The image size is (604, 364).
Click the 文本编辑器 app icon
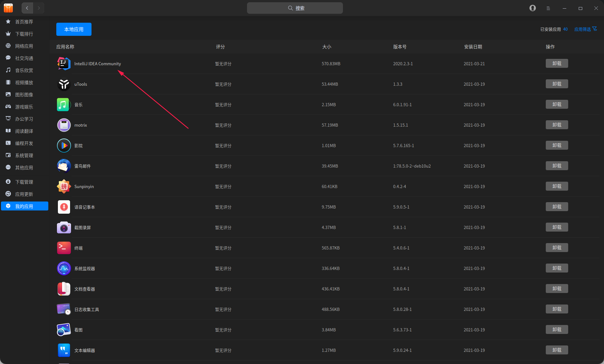(x=64, y=350)
